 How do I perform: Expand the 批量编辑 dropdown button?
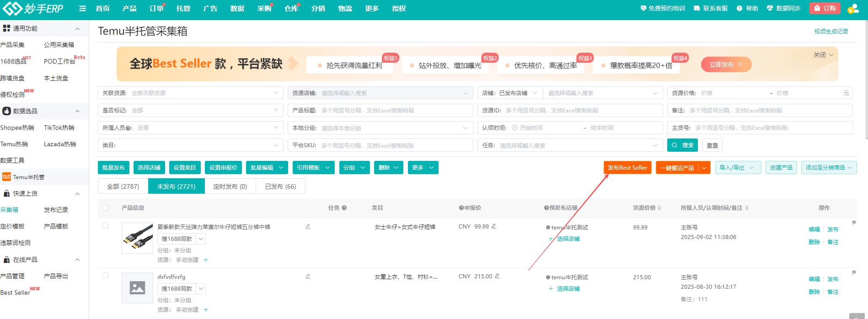tap(267, 168)
